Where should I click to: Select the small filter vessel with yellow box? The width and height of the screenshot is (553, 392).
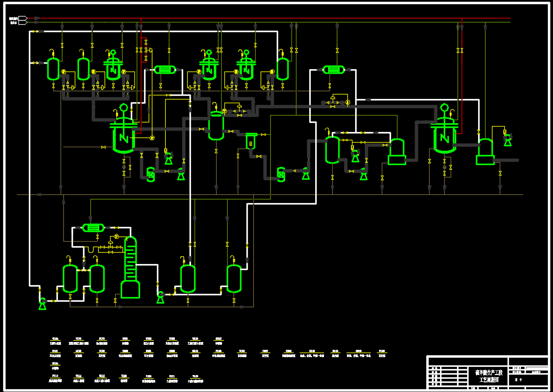(x=251, y=142)
